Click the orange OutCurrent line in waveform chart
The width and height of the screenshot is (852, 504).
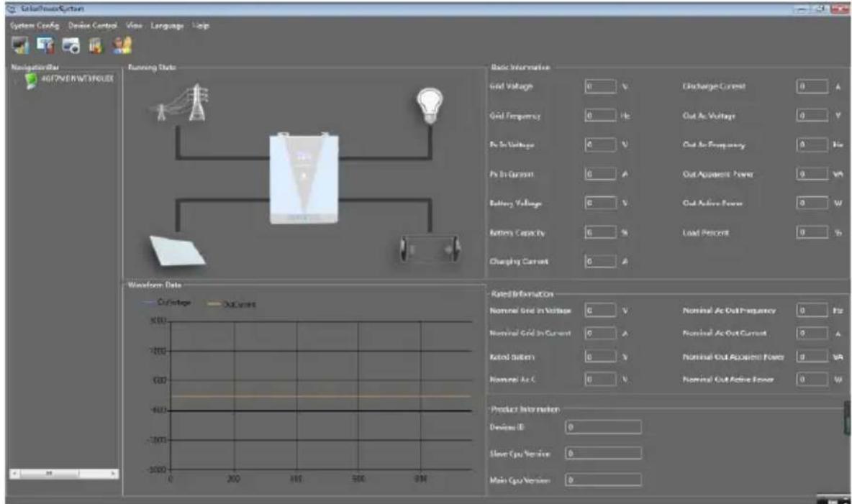tap(321, 396)
